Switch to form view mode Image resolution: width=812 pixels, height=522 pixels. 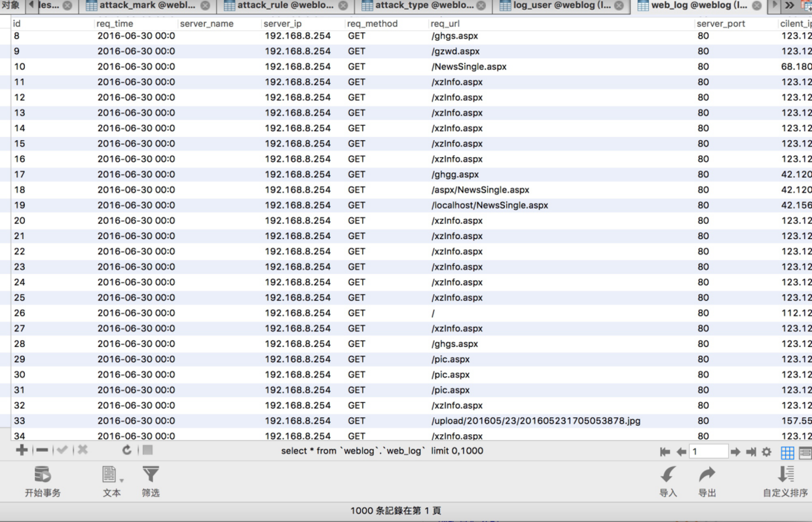point(805,452)
